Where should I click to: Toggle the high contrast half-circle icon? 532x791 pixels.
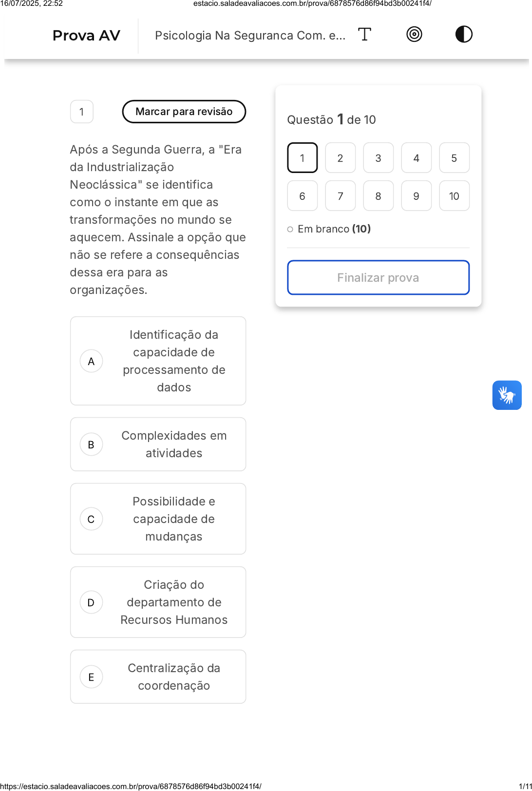(464, 35)
